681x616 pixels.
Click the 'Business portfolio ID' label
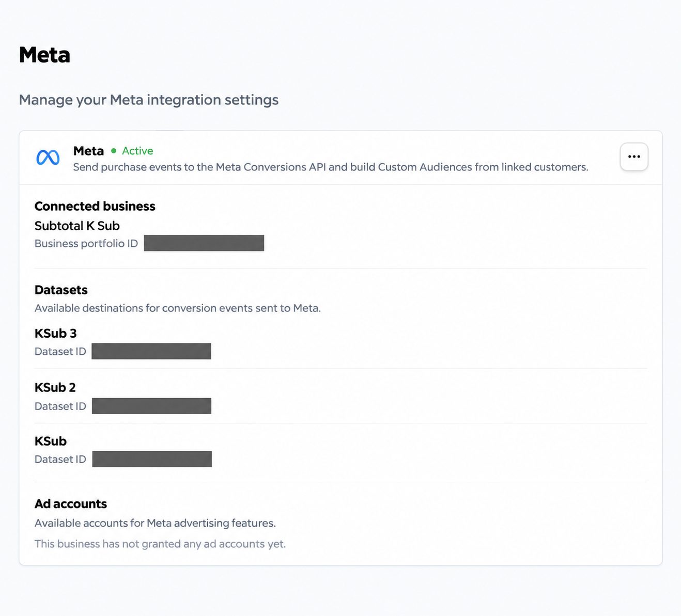point(86,243)
